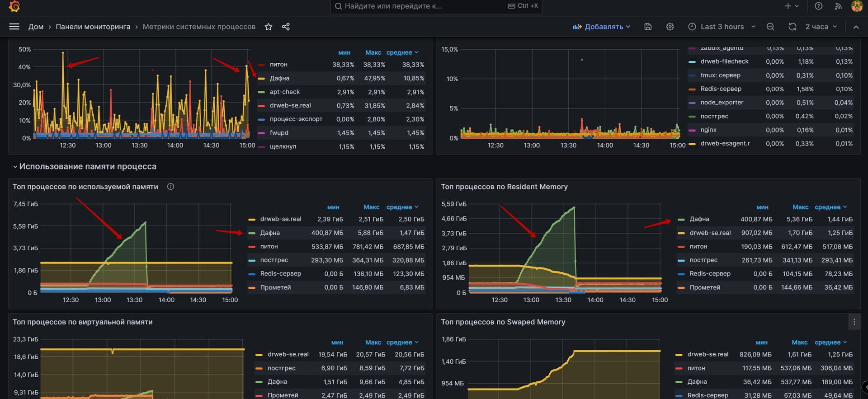Image resolution: width=868 pixels, height=399 pixels.
Task: Change Redis-сервер color in used memory legend
Action: click(x=252, y=274)
